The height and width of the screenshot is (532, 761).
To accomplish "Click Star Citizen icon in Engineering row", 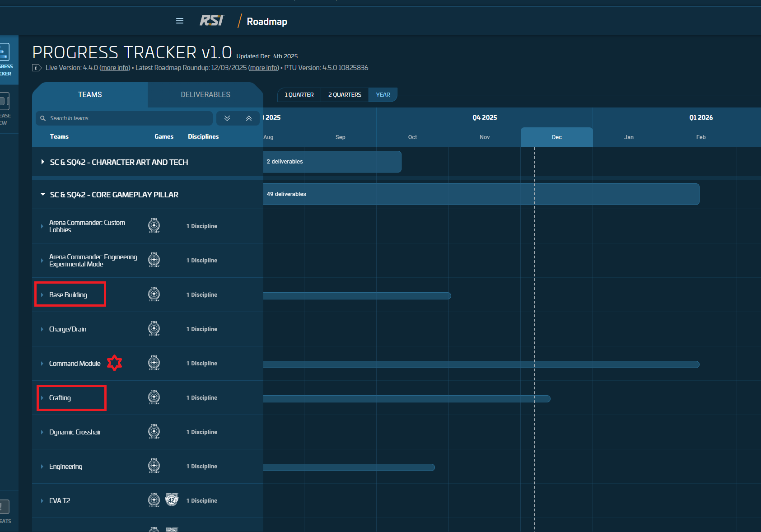I will click(x=154, y=466).
